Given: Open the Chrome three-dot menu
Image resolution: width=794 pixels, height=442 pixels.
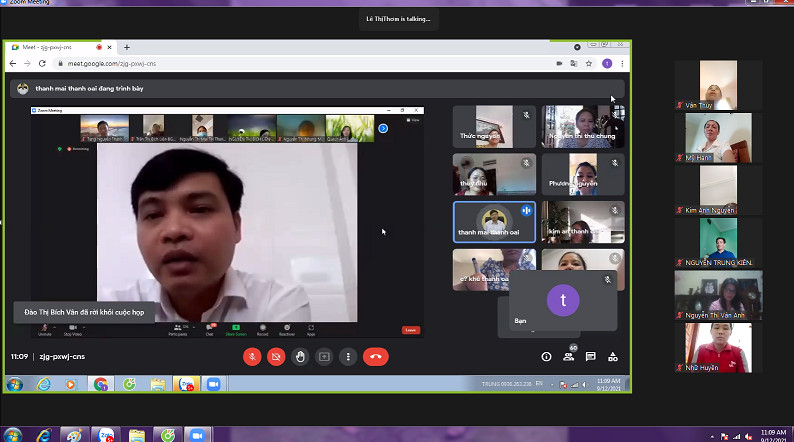Looking at the screenshot, I should coord(620,63).
